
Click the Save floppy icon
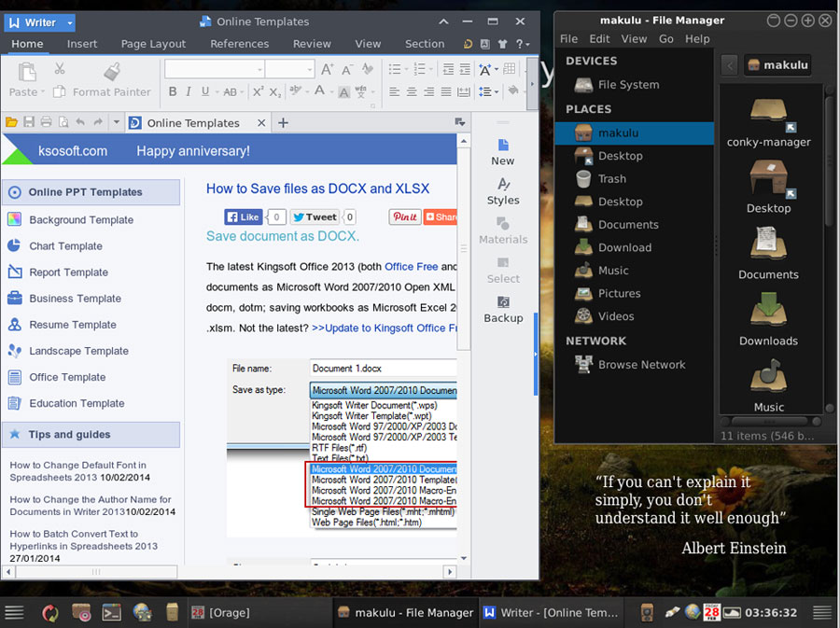(x=29, y=122)
